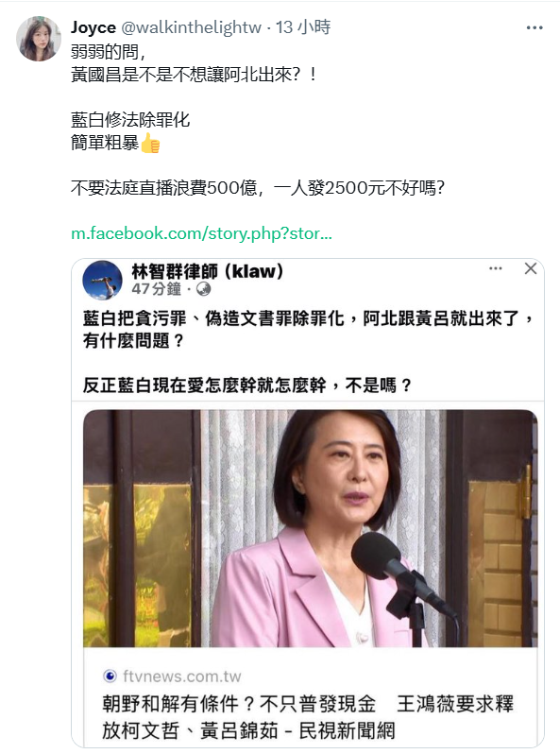This screenshot has width=560, height=754.
Task: Open the news photo of woman in pink blazer
Action: tap(310, 528)
